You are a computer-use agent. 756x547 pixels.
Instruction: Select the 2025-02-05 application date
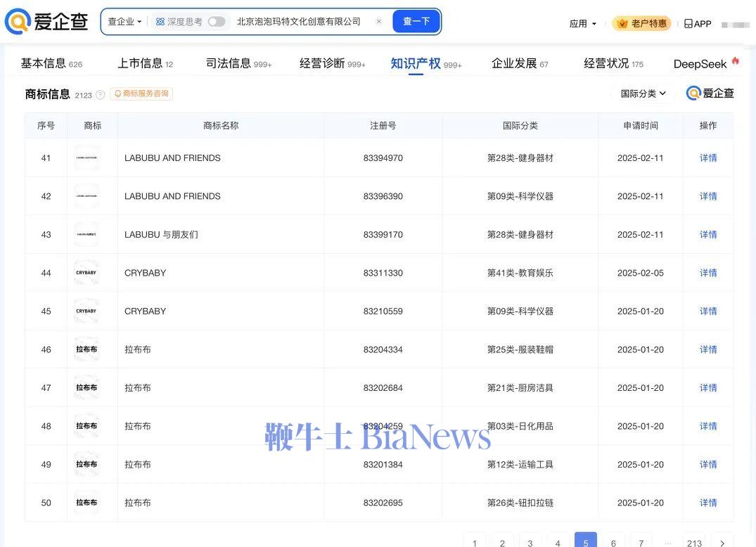(x=640, y=273)
